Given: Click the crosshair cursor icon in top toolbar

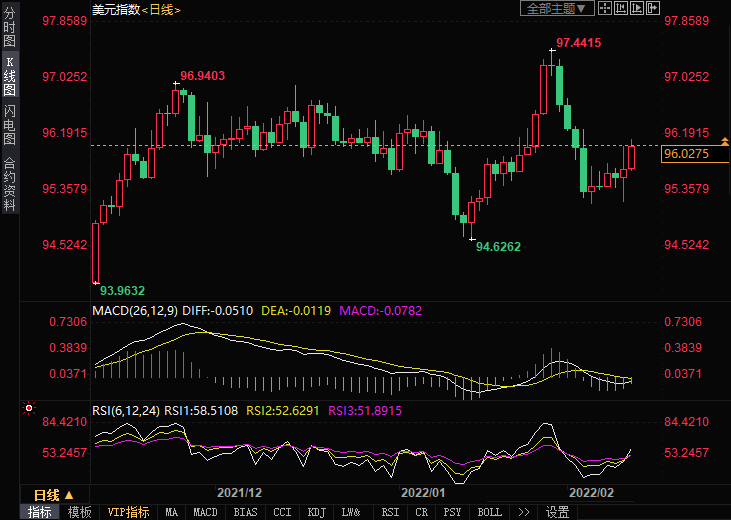Looking at the screenshot, I should (x=606, y=8).
